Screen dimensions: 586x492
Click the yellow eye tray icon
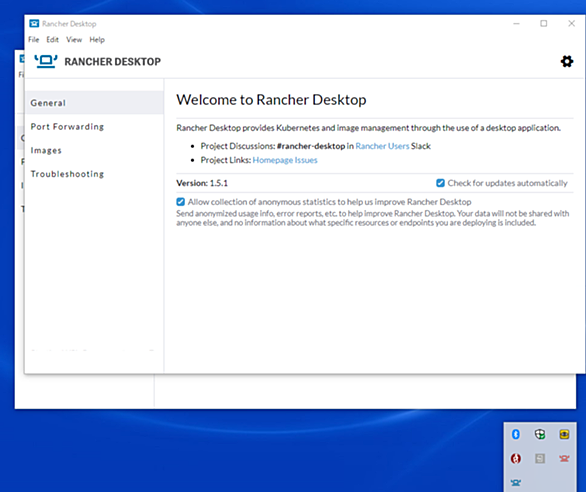[x=564, y=434]
